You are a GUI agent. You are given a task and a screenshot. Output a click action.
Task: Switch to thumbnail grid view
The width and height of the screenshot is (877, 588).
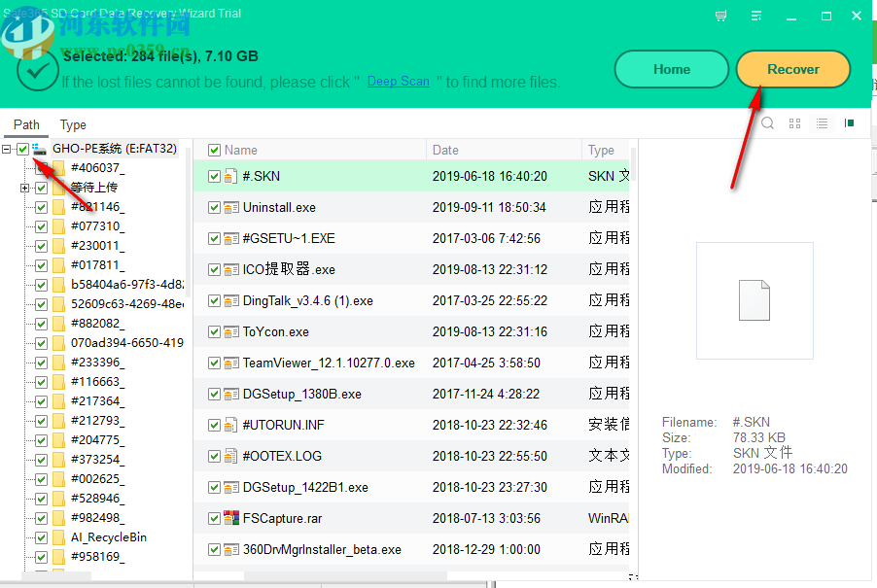pyautogui.click(x=793, y=123)
